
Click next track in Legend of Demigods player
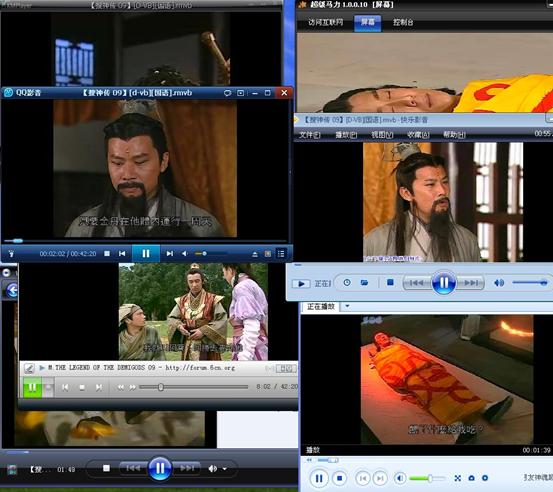[99, 387]
